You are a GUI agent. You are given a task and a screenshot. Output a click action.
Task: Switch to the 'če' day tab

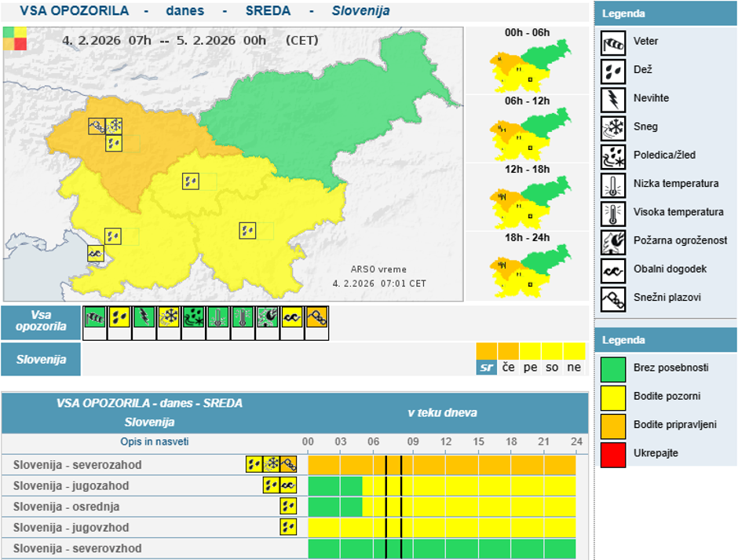click(x=509, y=367)
